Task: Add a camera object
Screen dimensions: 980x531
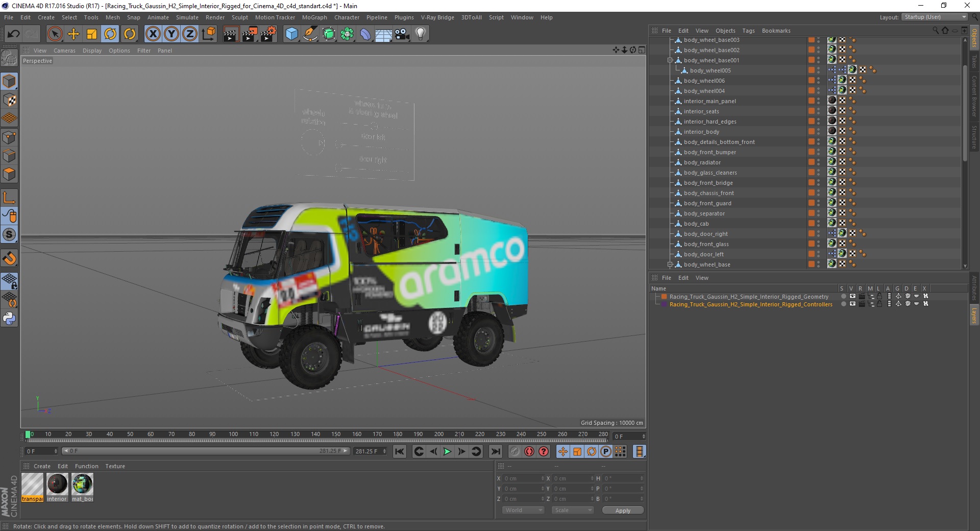Action: (x=402, y=34)
